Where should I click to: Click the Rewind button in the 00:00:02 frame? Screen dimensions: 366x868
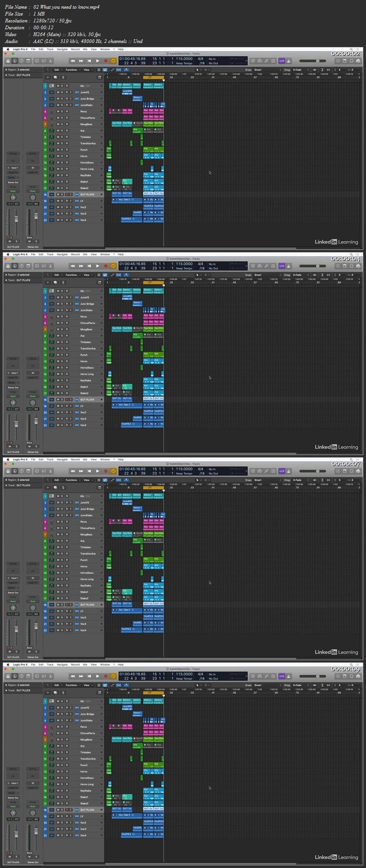pyautogui.click(x=73, y=61)
